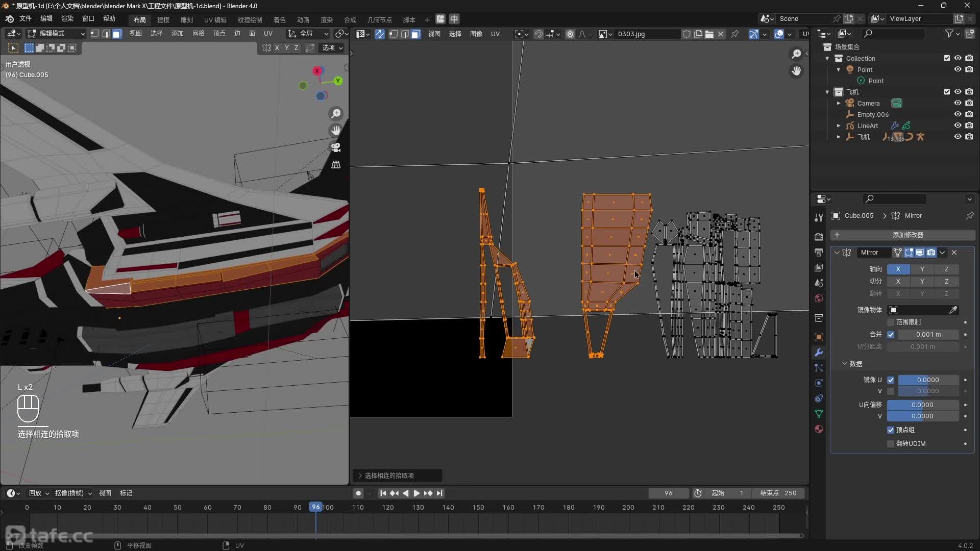Open the Material properties tab icon
This screenshot has height=551, width=980.
(819, 429)
